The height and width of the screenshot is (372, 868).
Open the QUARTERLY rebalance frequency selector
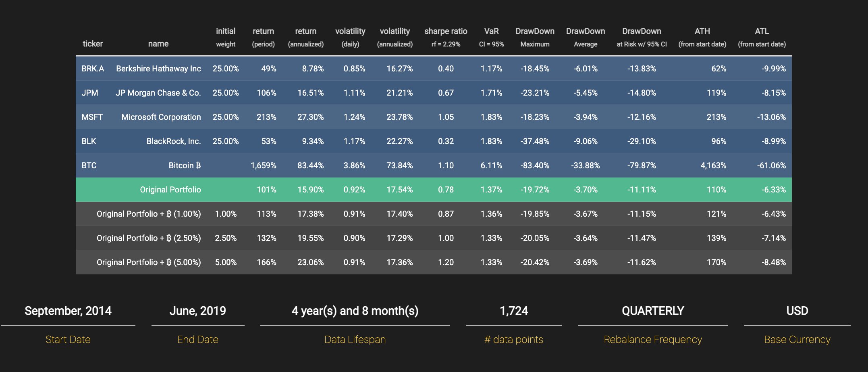653,311
